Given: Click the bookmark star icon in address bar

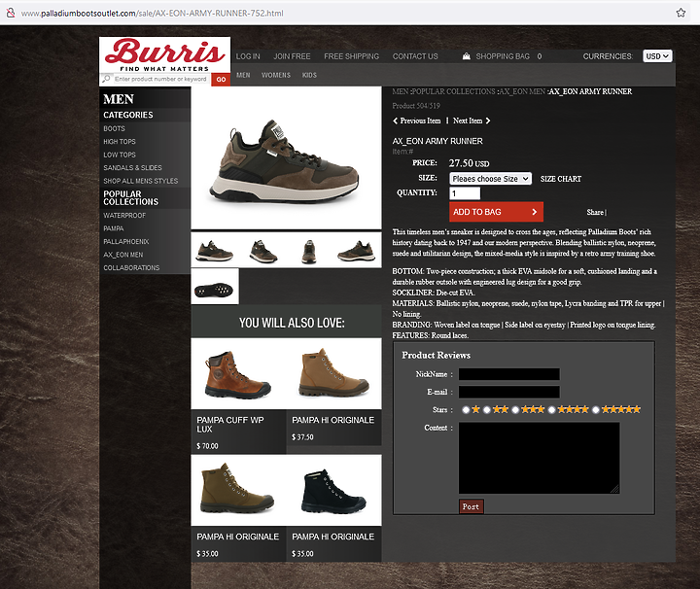Looking at the screenshot, I should [681, 13].
